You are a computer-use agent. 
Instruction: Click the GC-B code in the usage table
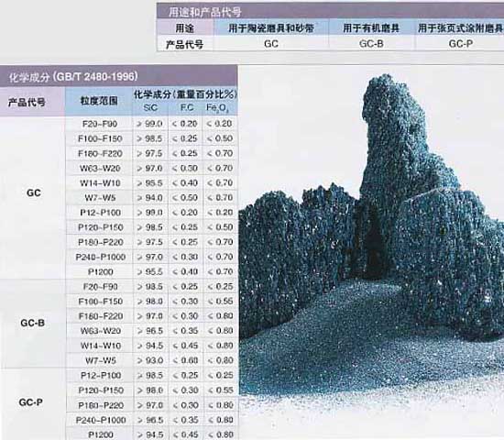coord(371,44)
